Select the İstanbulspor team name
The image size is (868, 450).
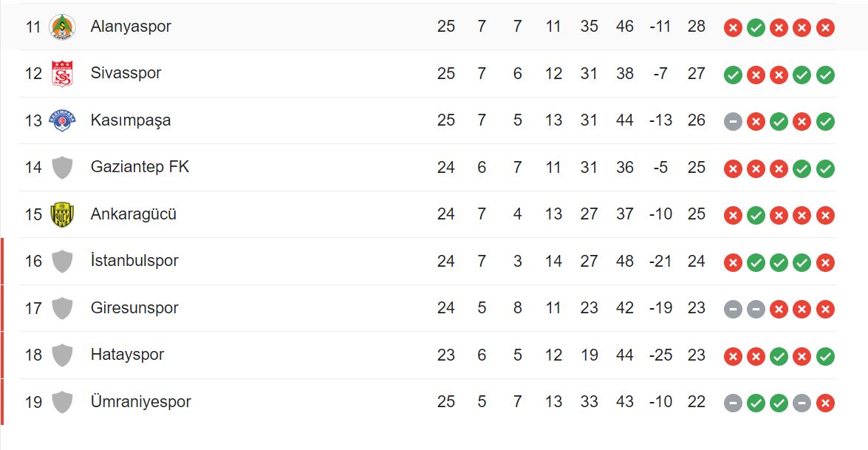[x=134, y=261]
